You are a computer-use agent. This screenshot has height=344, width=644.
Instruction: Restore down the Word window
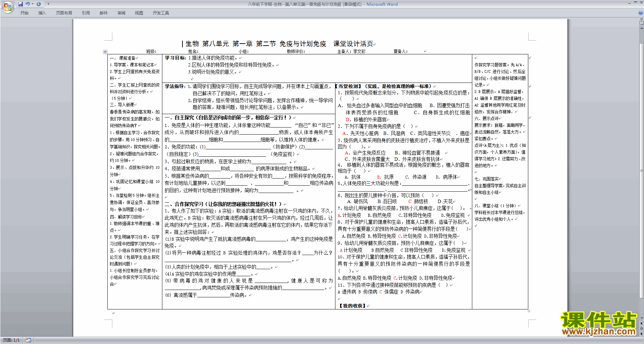[635, 3]
